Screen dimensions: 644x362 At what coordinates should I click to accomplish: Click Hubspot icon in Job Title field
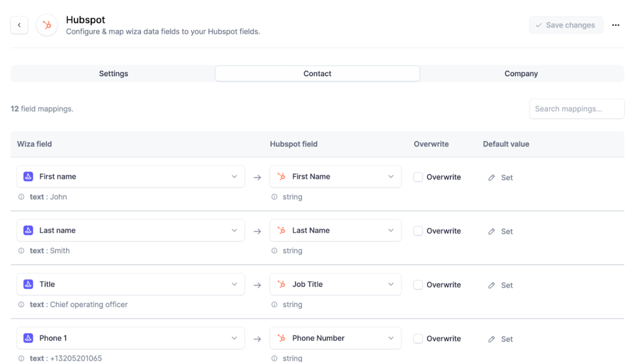[281, 285]
